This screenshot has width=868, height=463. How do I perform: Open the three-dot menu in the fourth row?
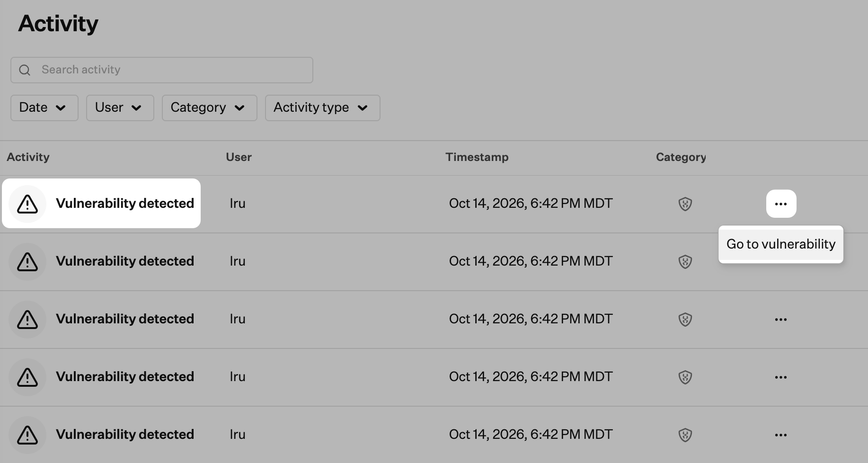[x=781, y=377]
